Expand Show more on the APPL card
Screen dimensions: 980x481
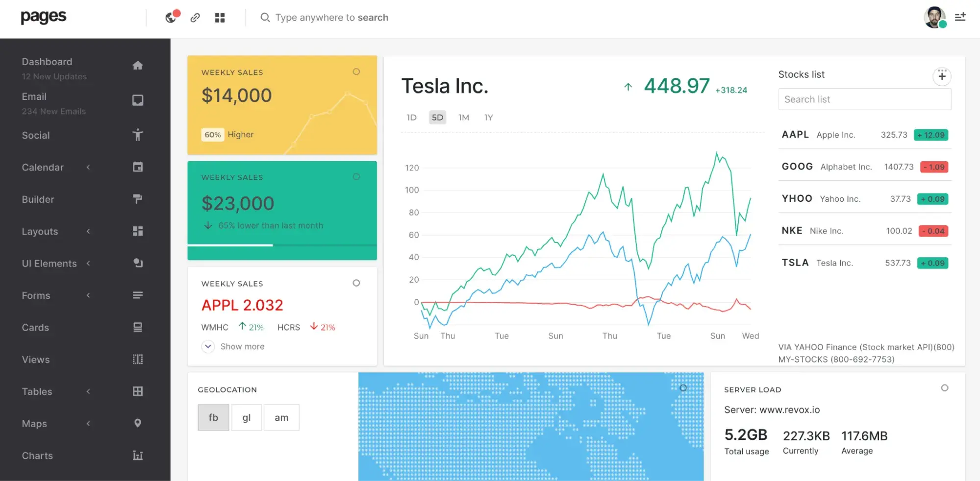click(208, 346)
